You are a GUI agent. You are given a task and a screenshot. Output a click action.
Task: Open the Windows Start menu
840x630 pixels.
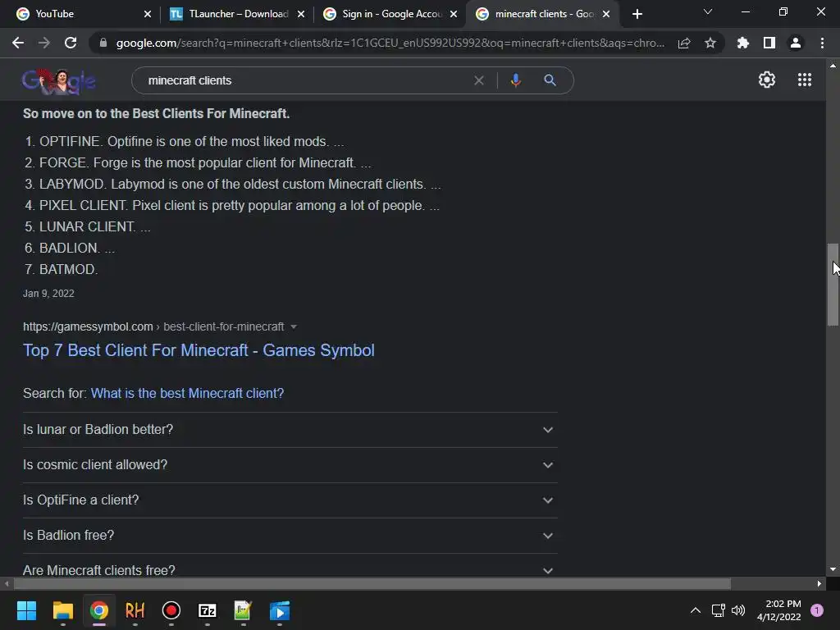(x=26, y=610)
